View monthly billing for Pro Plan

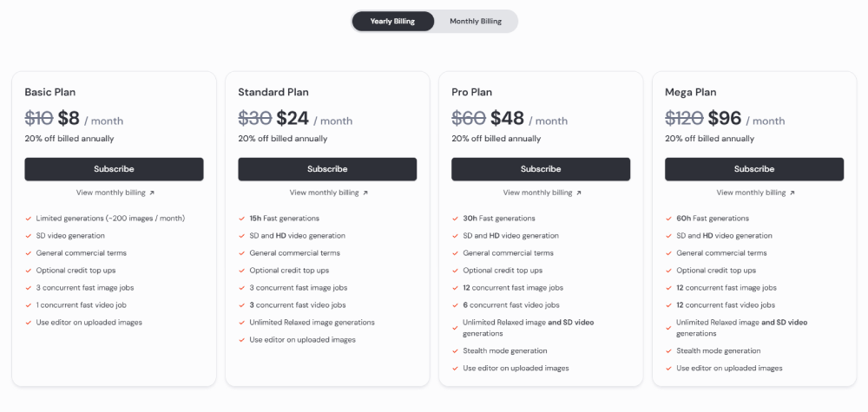coord(536,193)
